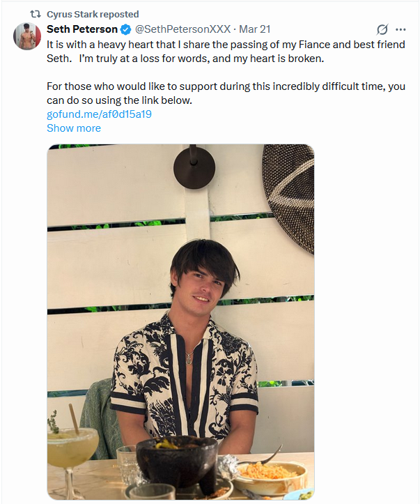Click Seth Peterson's profile avatar picture

pos(28,36)
